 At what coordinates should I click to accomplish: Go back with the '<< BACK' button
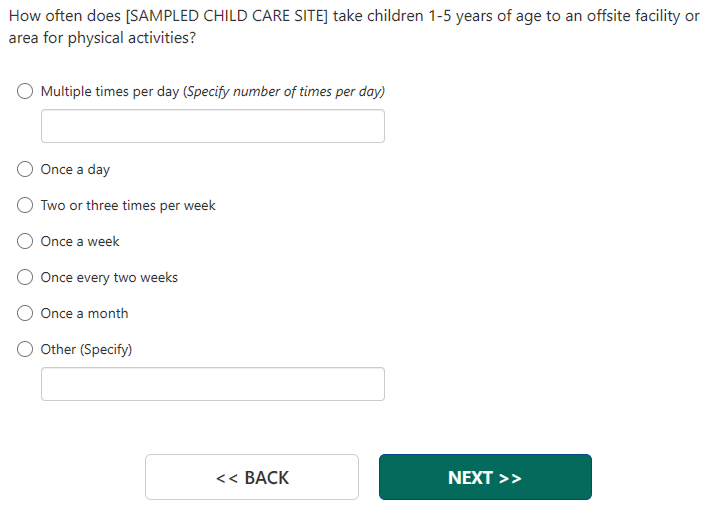[x=251, y=477]
